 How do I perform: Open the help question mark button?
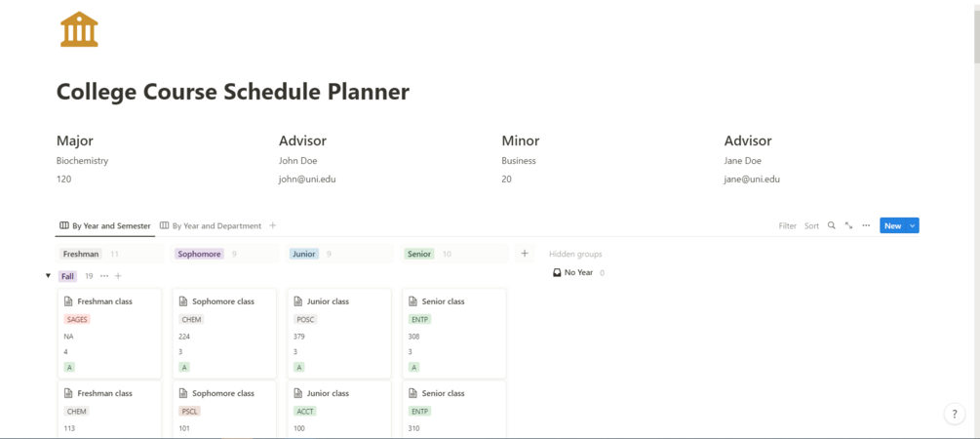(x=955, y=414)
